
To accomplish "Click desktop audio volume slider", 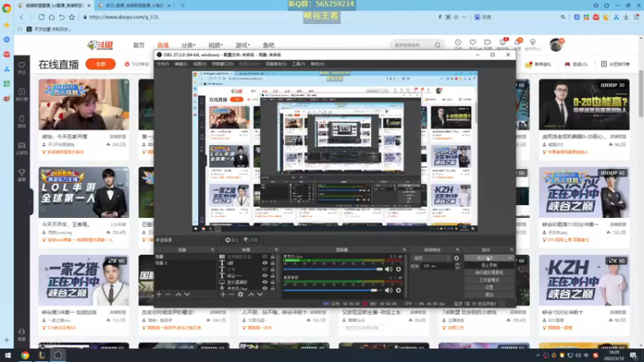I will [333, 290].
